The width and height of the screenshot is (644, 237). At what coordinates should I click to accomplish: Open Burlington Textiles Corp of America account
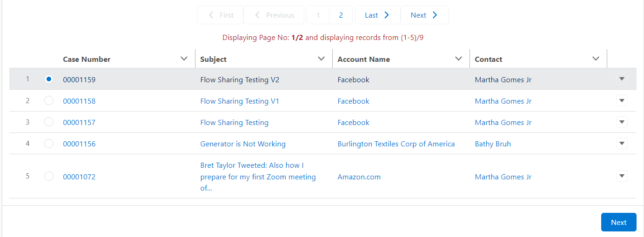point(396,144)
